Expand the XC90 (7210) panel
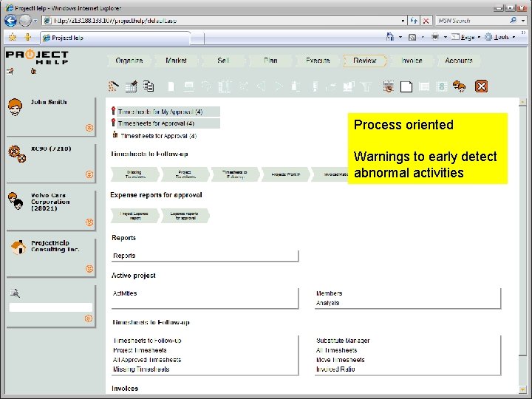The image size is (532, 399). point(89,174)
